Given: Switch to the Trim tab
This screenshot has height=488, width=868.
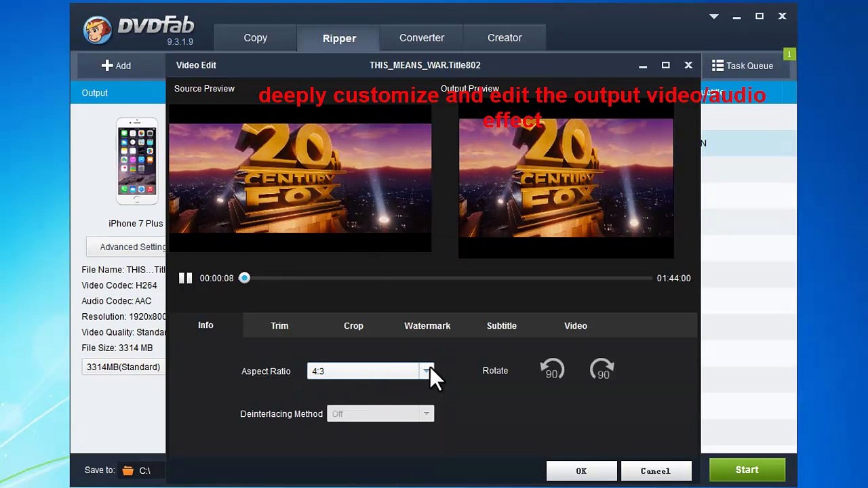Looking at the screenshot, I should pos(279,326).
